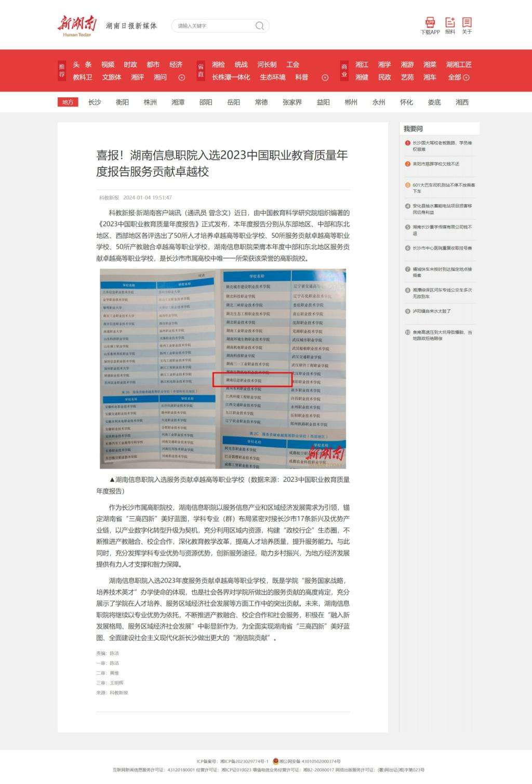The width and height of the screenshot is (532, 784).
Task: Select the 长沙 city tab
Action: pyautogui.click(x=95, y=102)
